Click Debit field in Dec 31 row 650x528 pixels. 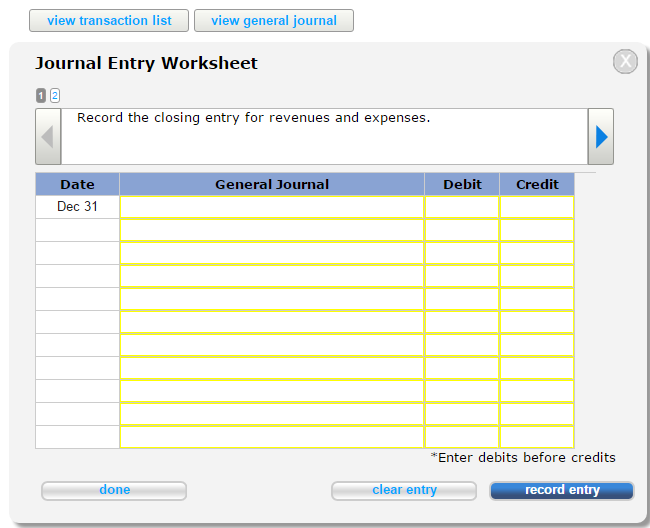[x=462, y=207]
